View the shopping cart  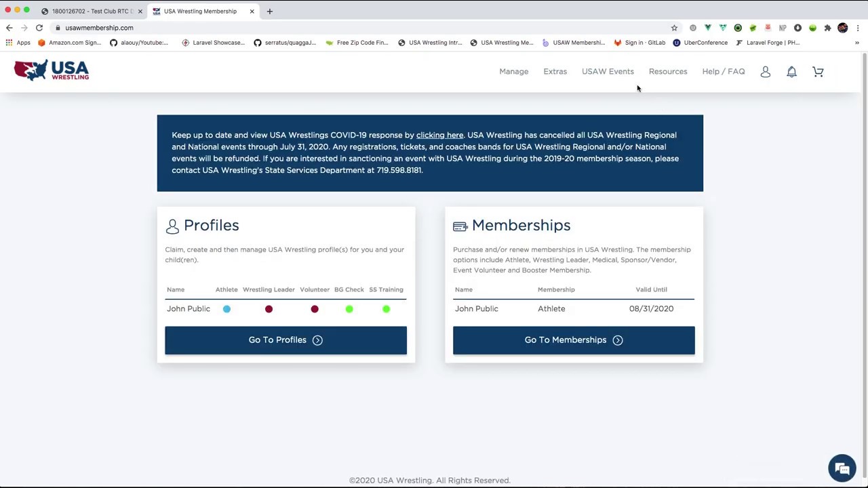(x=818, y=72)
